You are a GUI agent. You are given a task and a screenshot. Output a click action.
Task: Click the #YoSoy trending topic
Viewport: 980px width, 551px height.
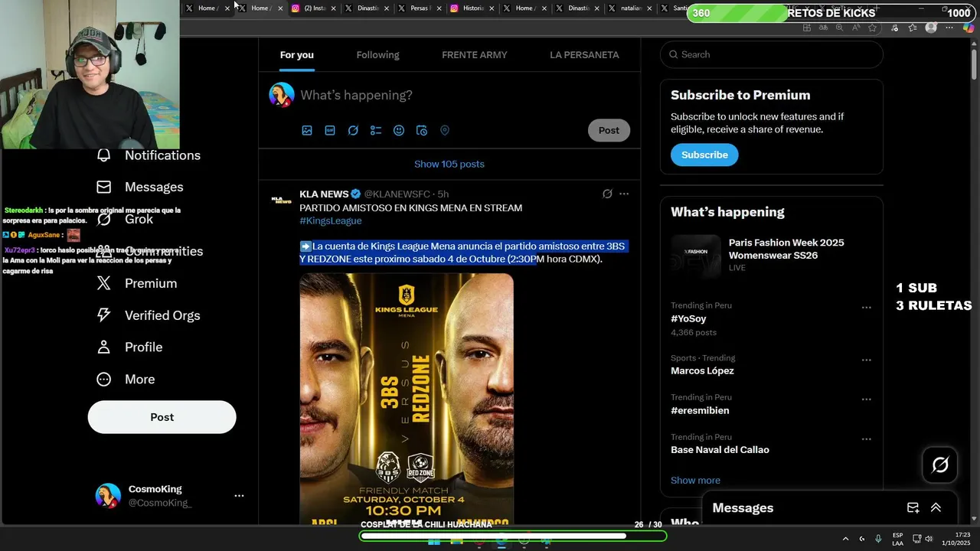688,319
